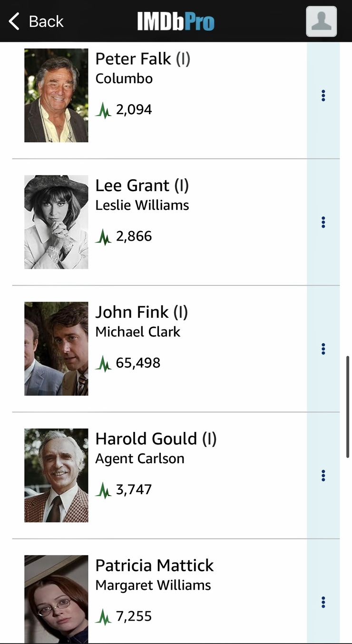Click Patricia Mattick's ranking number 7,255

click(135, 615)
